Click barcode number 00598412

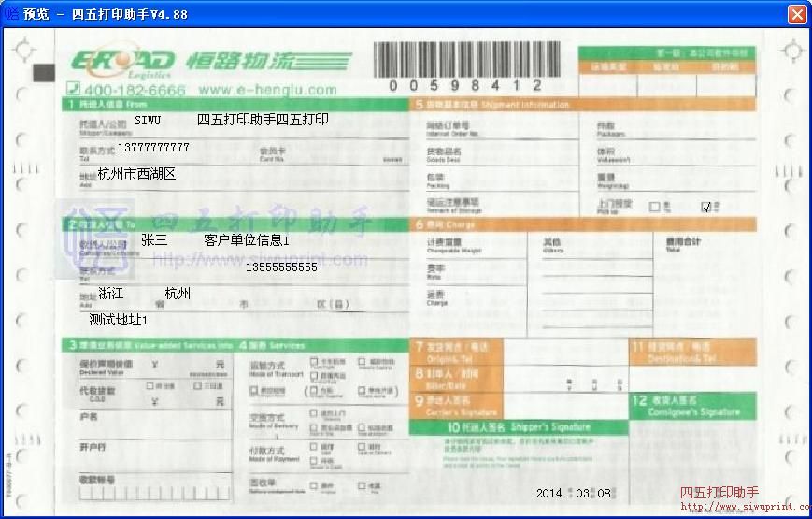465,85
